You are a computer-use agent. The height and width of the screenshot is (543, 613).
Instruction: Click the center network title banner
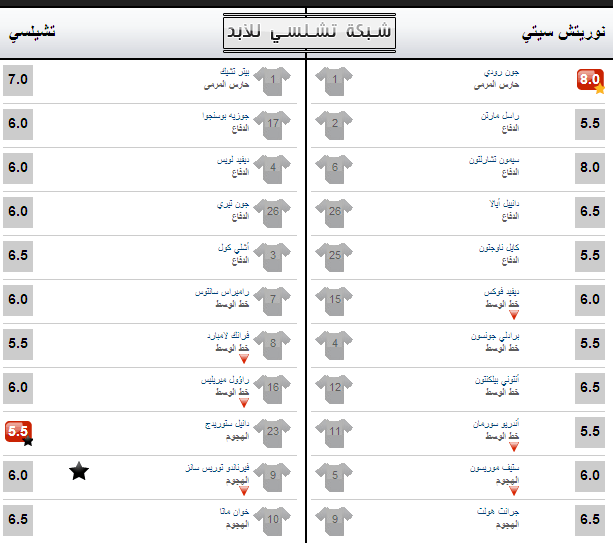click(x=309, y=33)
